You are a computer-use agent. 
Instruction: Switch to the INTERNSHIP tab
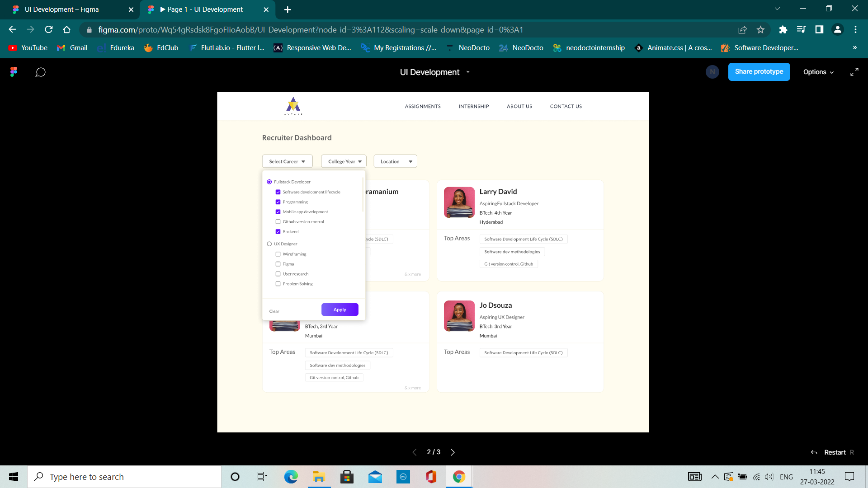(x=474, y=106)
